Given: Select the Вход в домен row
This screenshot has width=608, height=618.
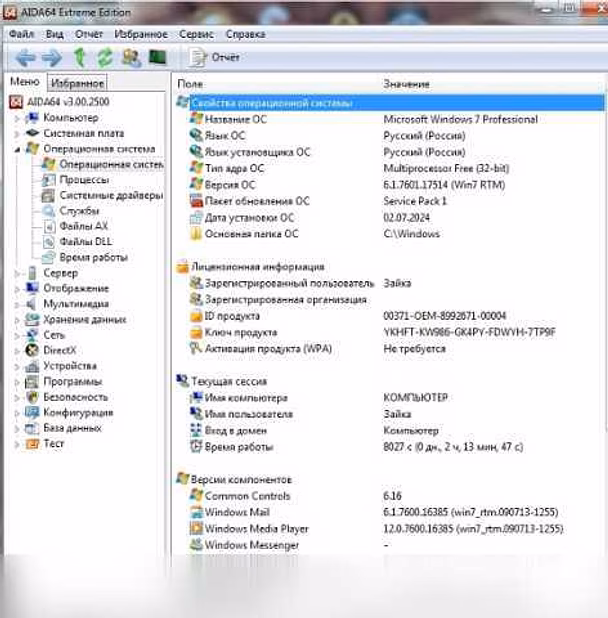Looking at the screenshot, I should pyautogui.click(x=389, y=431).
